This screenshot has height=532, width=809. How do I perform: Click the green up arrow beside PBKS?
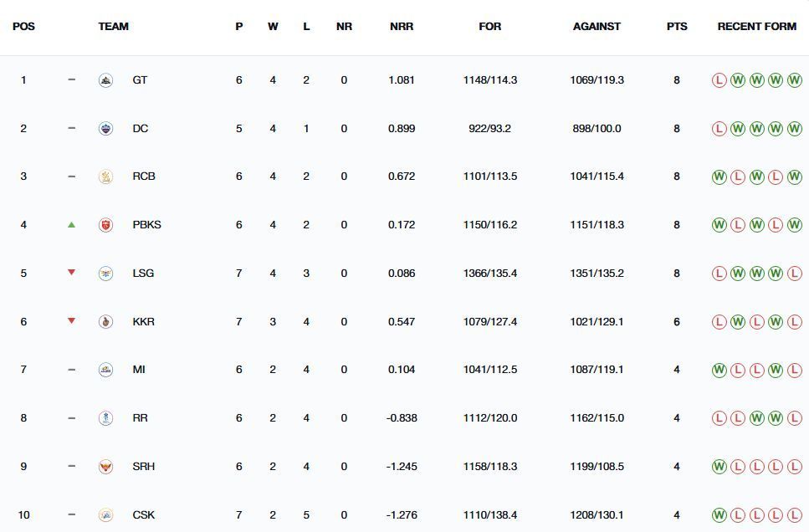[72, 224]
